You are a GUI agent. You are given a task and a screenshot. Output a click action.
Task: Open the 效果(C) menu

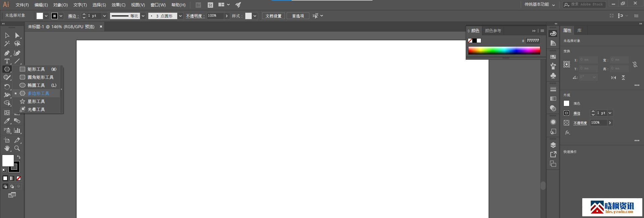pyautogui.click(x=118, y=5)
